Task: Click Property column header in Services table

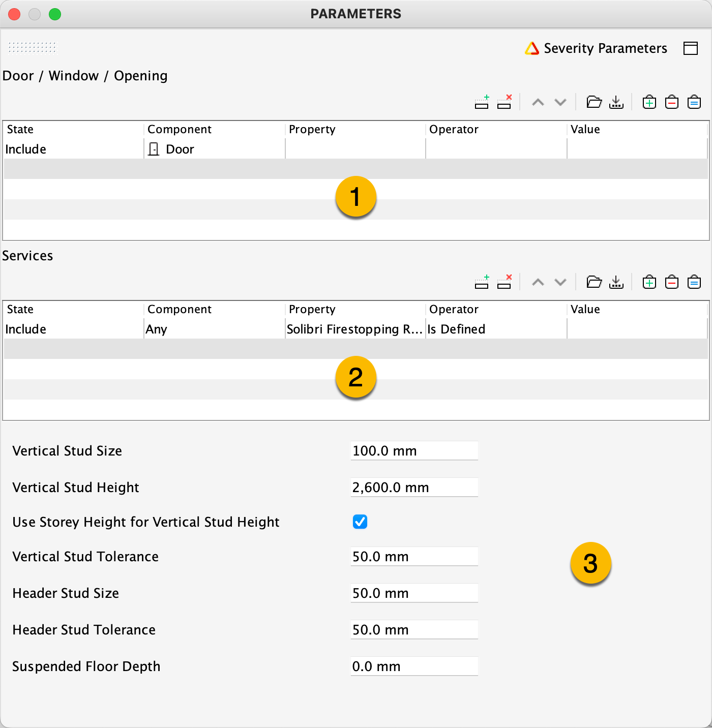Action: tap(355, 309)
